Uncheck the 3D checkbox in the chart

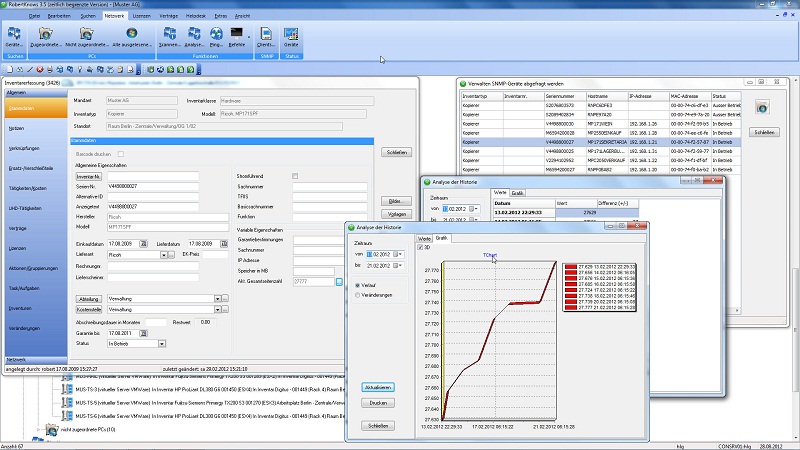(x=420, y=246)
